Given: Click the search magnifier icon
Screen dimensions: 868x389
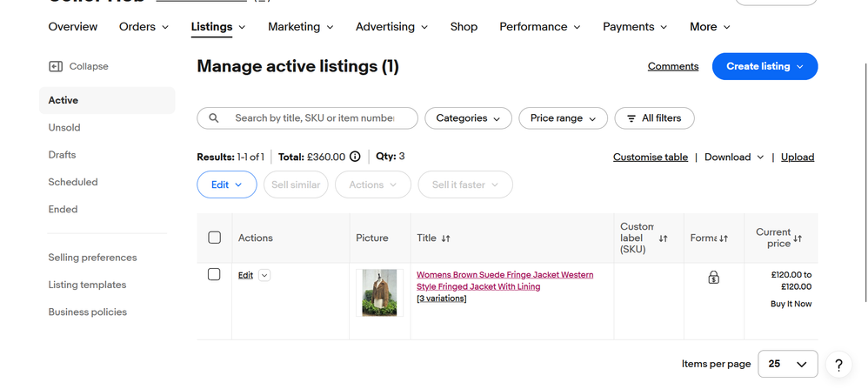Looking at the screenshot, I should pyautogui.click(x=214, y=118).
